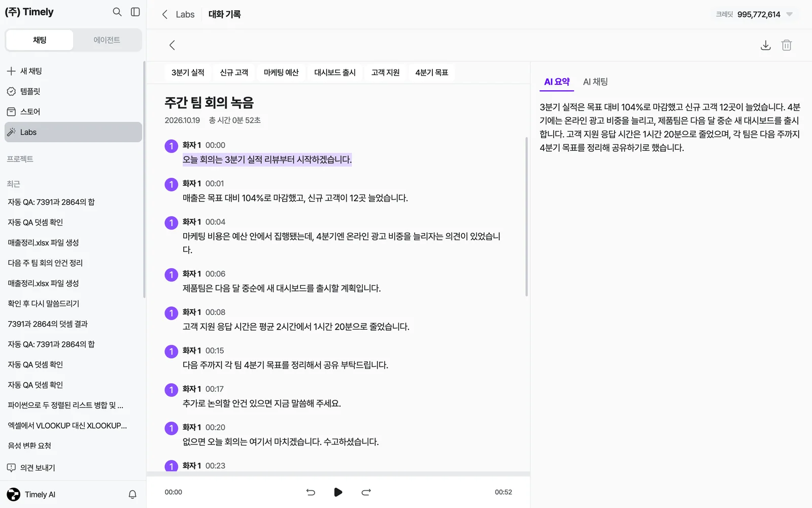812x508 pixels.
Task: Switch to the 채팅 tab
Action: point(40,40)
